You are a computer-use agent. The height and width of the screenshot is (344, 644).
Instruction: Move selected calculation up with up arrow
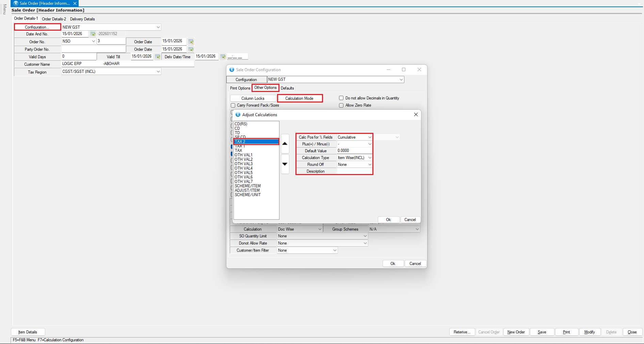click(x=285, y=144)
